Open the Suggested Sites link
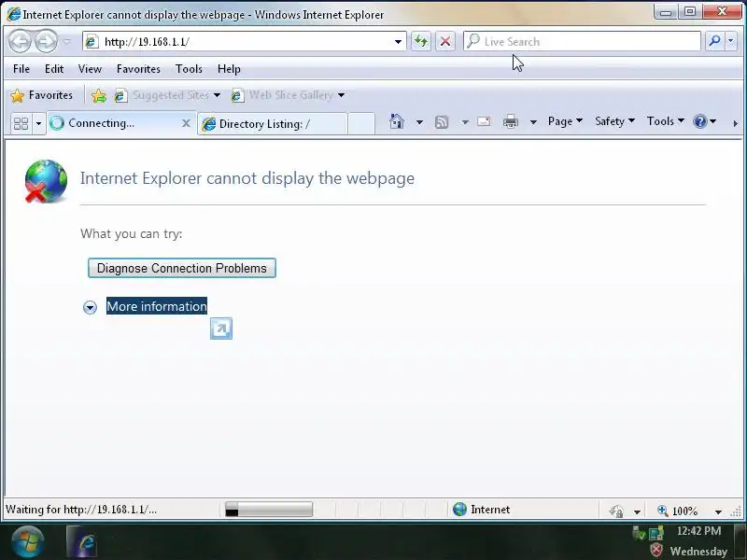Image resolution: width=747 pixels, height=560 pixels. 167,95
